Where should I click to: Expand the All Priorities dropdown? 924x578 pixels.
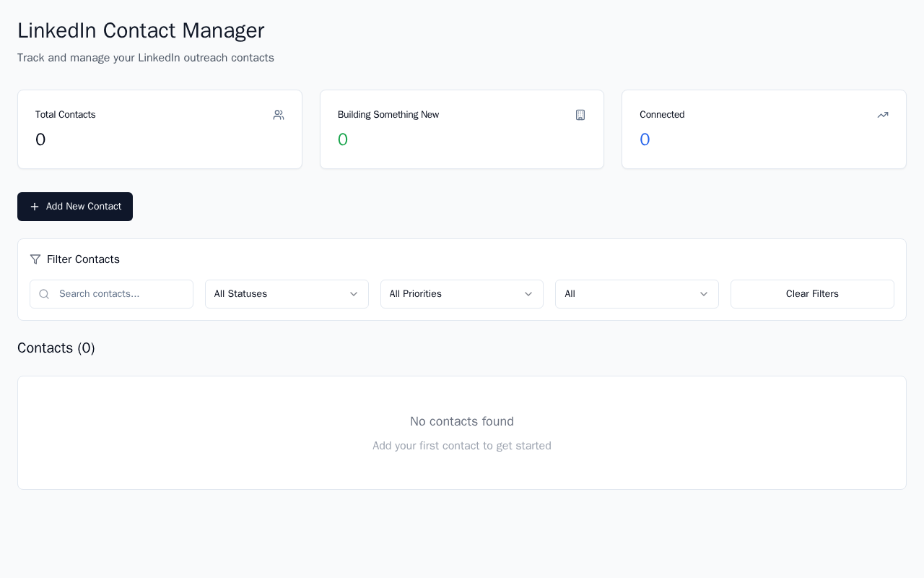pos(462,294)
